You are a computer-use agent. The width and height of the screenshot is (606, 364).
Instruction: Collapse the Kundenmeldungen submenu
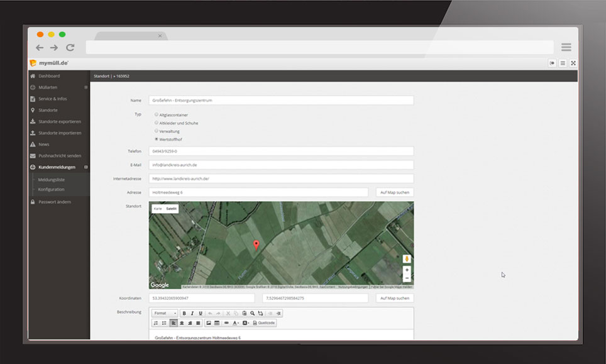tap(85, 167)
